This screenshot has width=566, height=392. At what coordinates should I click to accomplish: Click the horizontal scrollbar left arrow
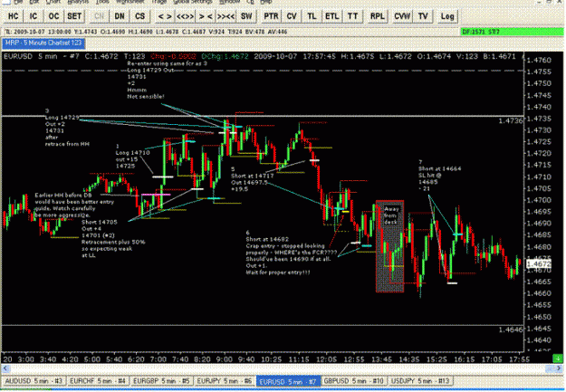pos(5,368)
